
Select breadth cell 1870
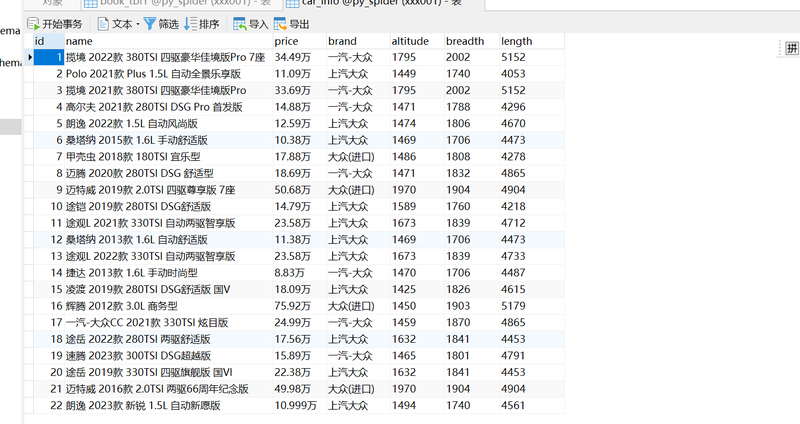click(x=472, y=322)
